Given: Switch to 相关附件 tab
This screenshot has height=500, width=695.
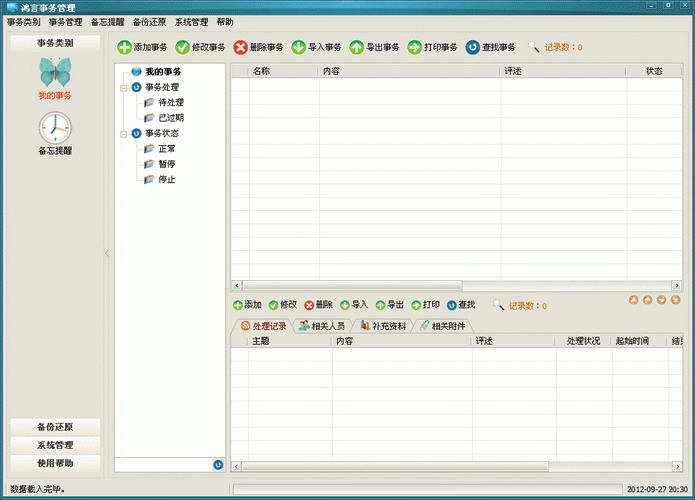Looking at the screenshot, I should pos(443,326).
